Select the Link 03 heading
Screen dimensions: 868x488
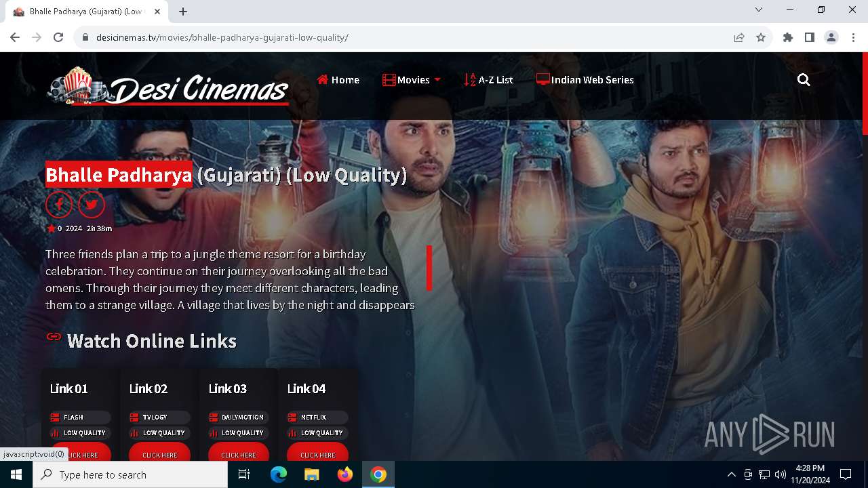coord(227,388)
